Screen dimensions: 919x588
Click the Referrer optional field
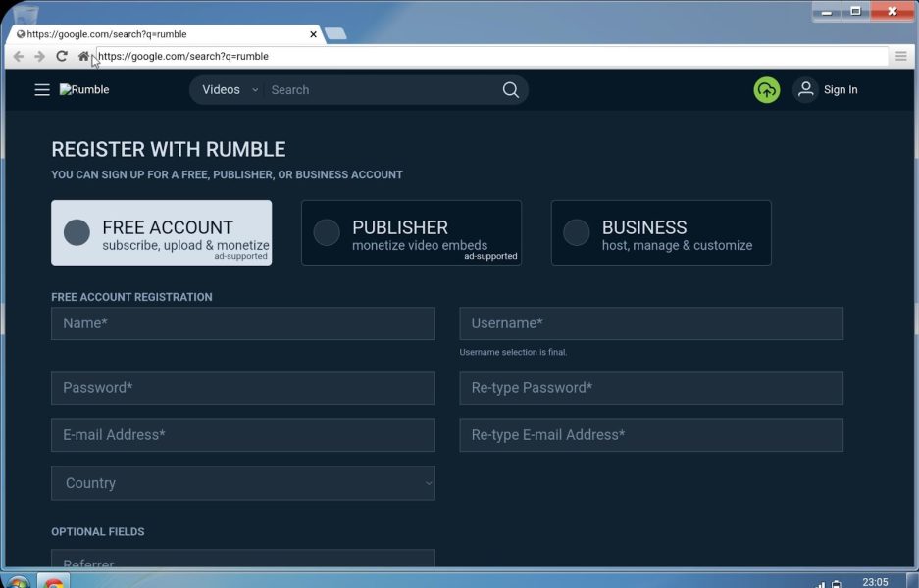pyautogui.click(x=242, y=559)
